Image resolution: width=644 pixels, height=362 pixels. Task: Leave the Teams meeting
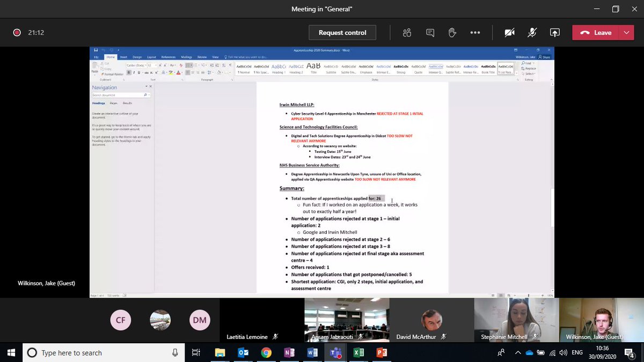596,33
